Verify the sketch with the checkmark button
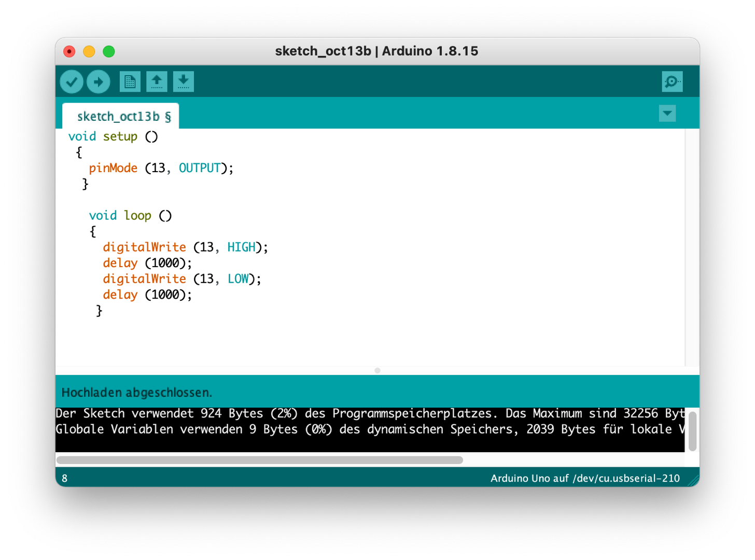Viewport: 755px width, 560px height. [x=72, y=82]
